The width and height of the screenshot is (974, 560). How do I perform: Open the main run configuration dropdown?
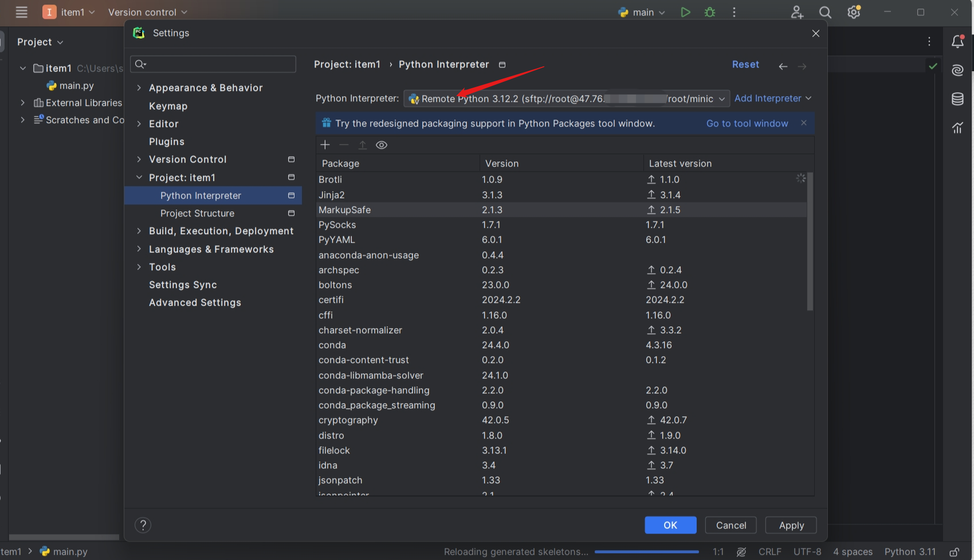642,12
